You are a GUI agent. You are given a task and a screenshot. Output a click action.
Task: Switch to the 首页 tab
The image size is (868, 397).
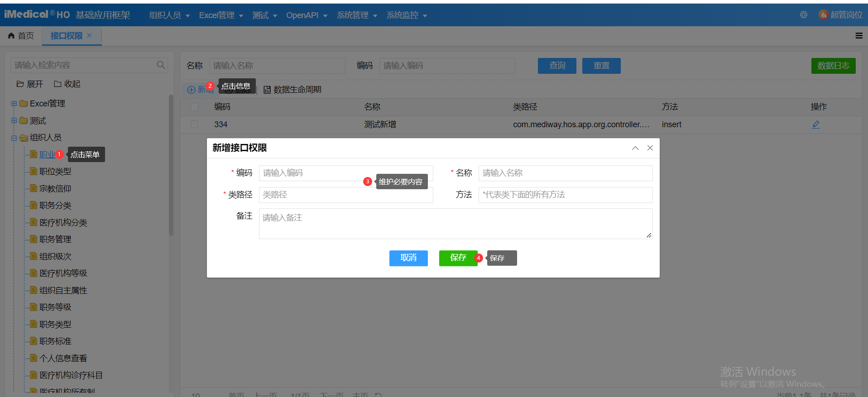coord(21,36)
